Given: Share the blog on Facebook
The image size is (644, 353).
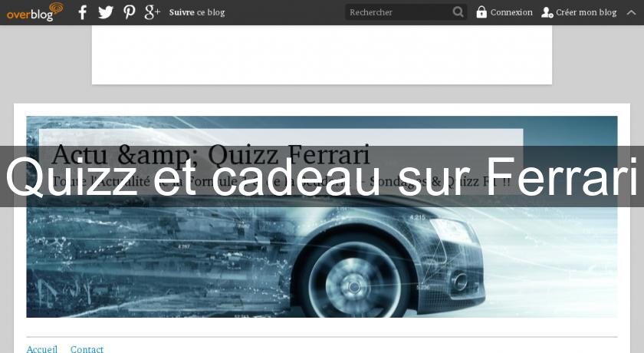Looking at the screenshot, I should 83,12.
